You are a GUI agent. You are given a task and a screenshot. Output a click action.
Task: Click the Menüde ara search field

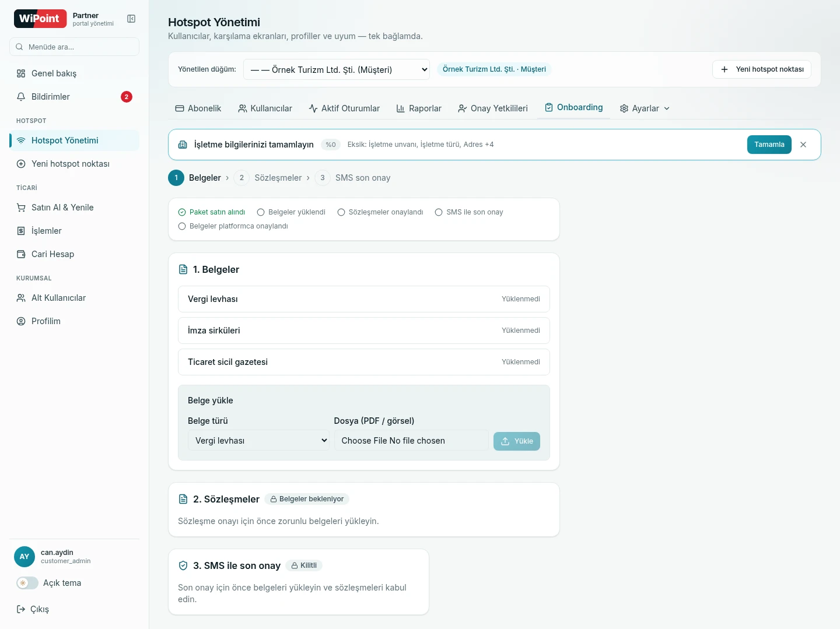[x=74, y=47]
